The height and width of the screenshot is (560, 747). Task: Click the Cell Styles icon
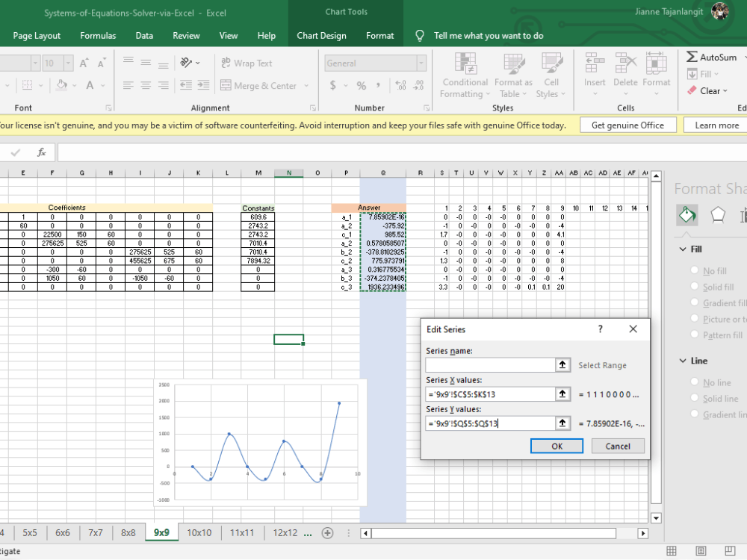552,63
